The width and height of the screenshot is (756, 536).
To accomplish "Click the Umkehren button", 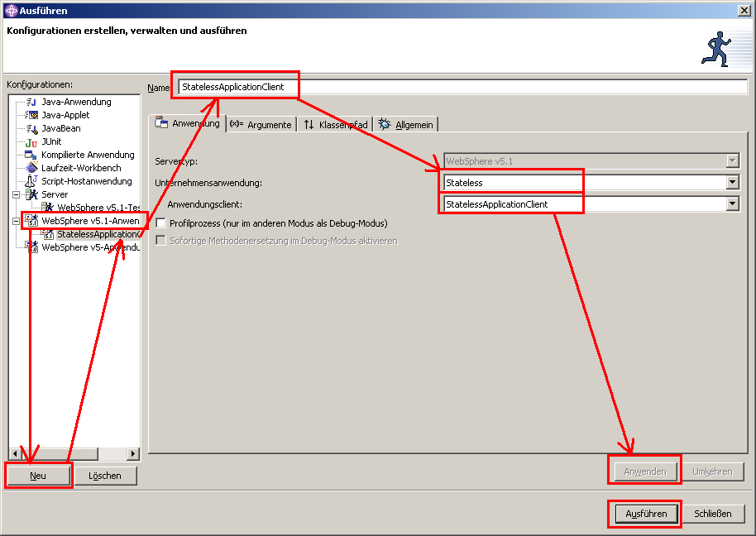I will tap(712, 471).
